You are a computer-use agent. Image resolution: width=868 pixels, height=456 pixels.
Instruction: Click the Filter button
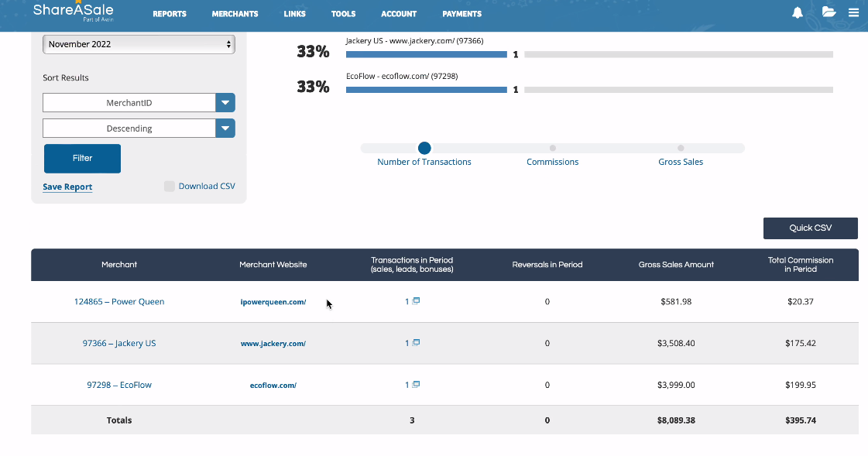click(83, 158)
